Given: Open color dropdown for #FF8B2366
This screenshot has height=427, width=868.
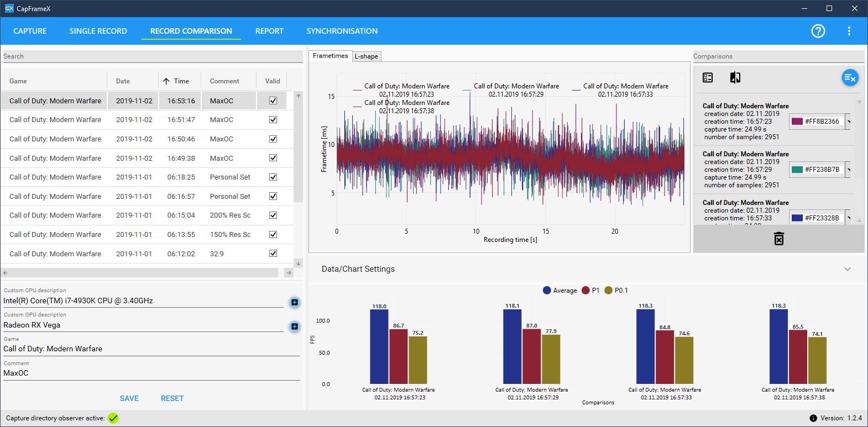Looking at the screenshot, I should coord(849,122).
